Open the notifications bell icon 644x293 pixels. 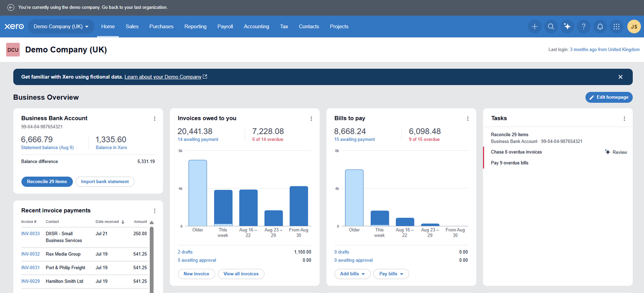600,27
